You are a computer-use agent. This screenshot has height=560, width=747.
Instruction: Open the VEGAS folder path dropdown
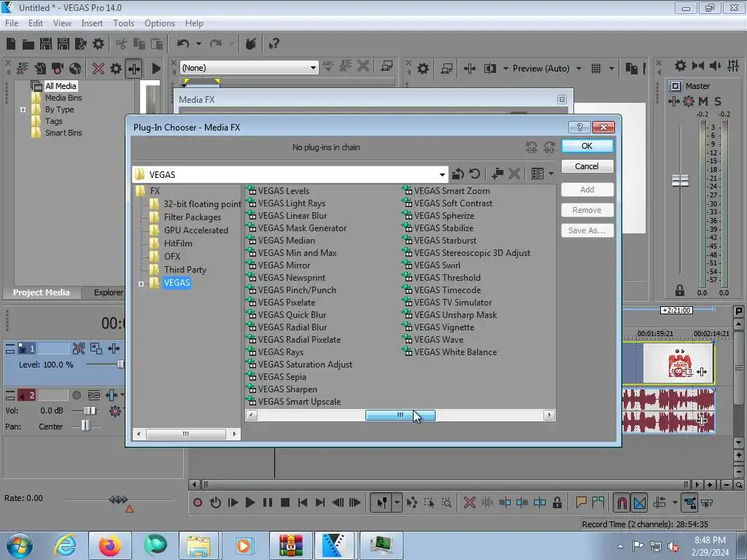442,175
